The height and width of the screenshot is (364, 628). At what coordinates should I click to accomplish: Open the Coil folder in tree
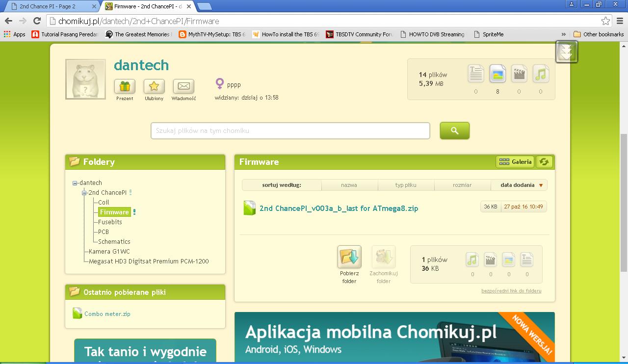coord(104,202)
